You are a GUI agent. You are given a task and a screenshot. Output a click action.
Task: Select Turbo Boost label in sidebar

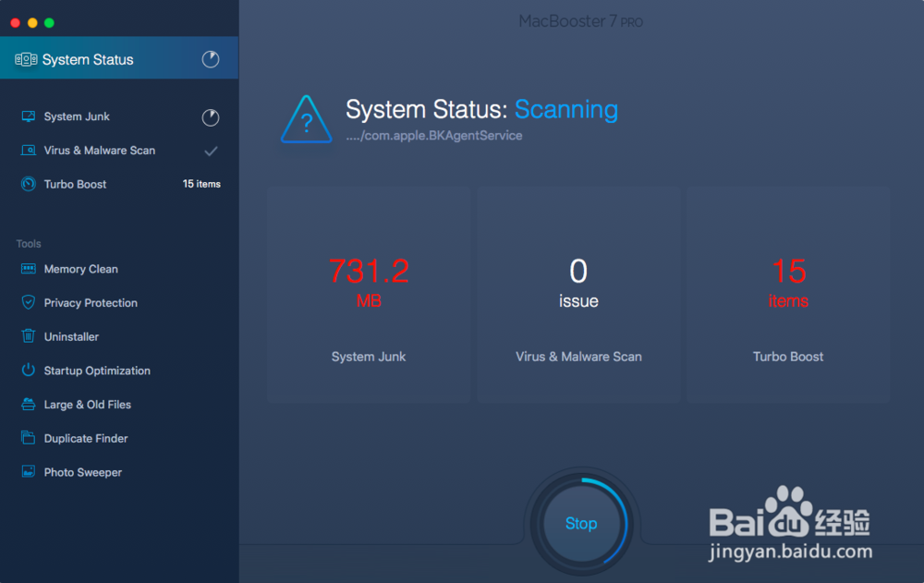pos(75,185)
